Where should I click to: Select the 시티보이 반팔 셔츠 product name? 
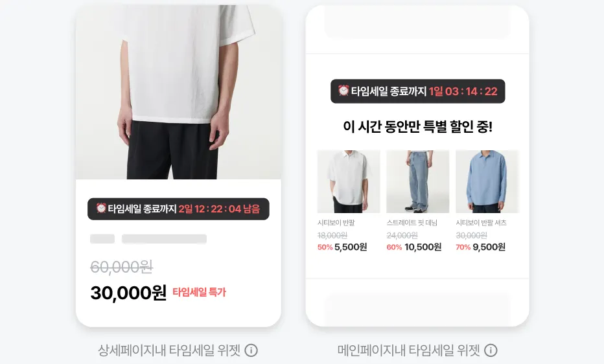pyautogui.click(x=481, y=223)
